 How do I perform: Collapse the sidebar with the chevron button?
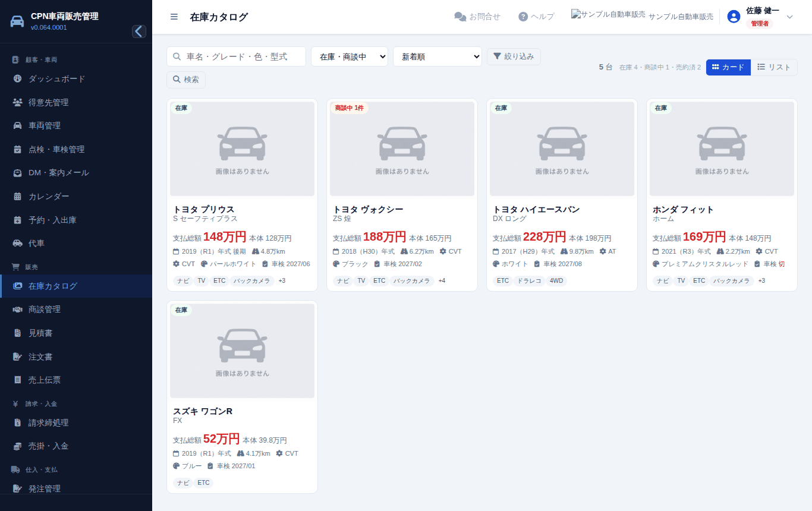[139, 31]
